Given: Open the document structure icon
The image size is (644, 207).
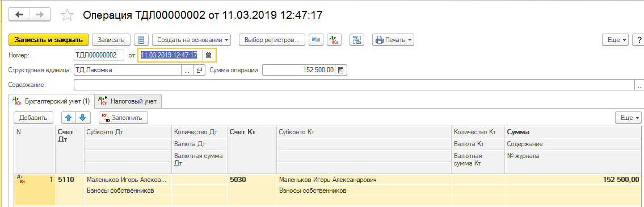Looking at the screenshot, I should tap(357, 40).
